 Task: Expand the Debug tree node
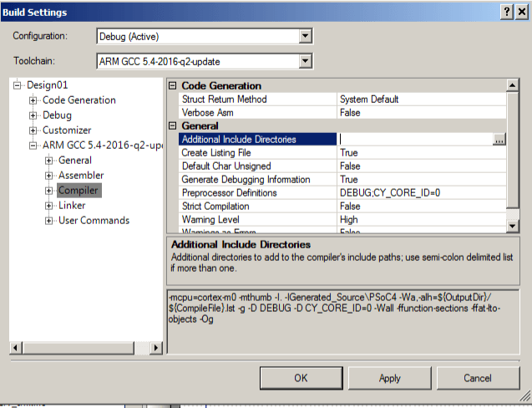pos(33,115)
